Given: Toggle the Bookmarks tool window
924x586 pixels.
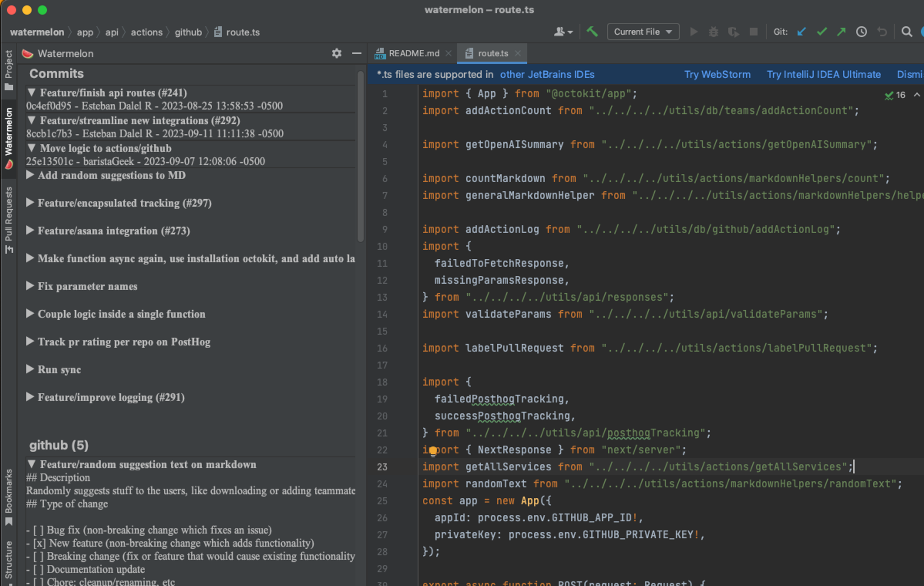Looking at the screenshot, I should [8, 497].
